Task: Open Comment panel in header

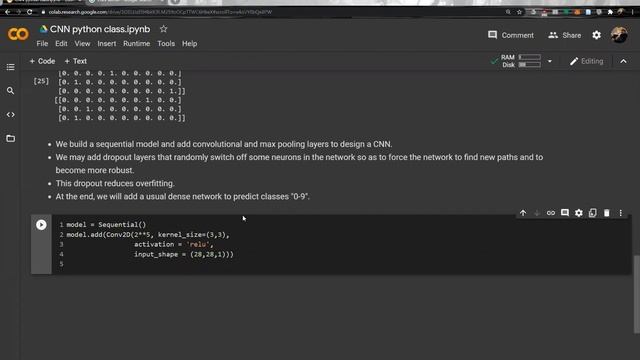Action: coord(511,35)
